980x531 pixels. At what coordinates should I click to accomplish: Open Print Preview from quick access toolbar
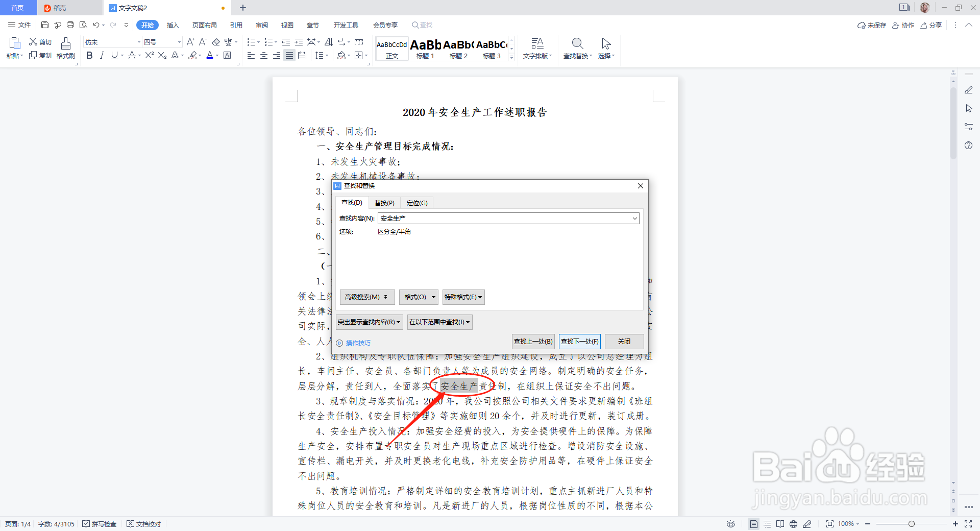(x=83, y=25)
